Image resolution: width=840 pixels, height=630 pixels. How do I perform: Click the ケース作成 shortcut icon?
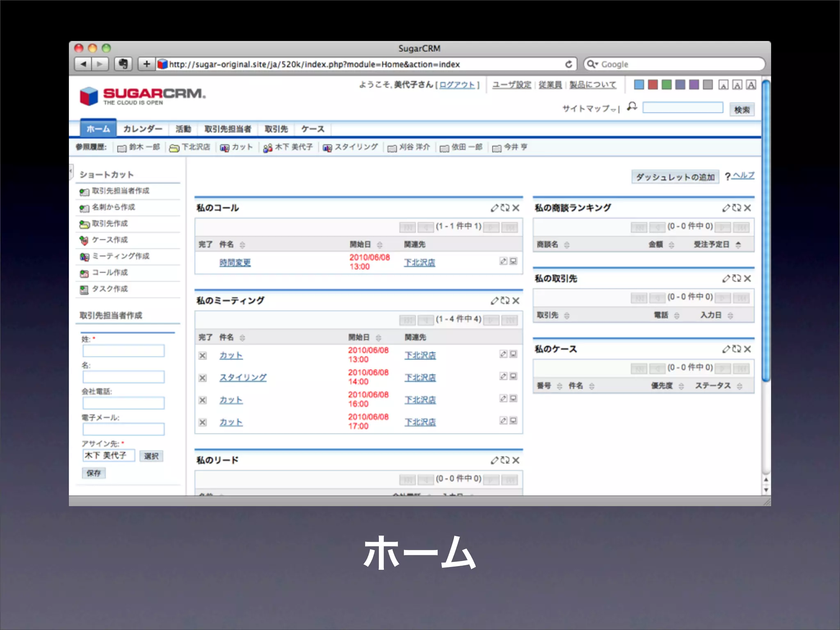point(84,240)
